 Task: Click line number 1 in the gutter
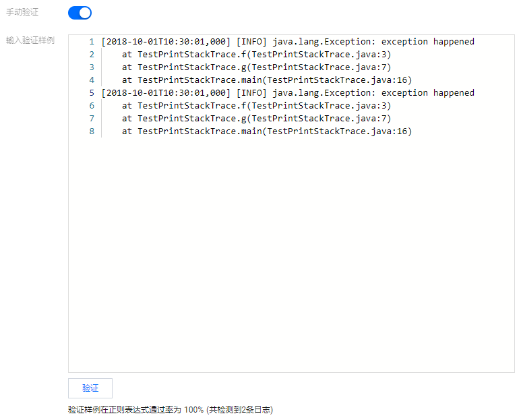click(x=92, y=42)
